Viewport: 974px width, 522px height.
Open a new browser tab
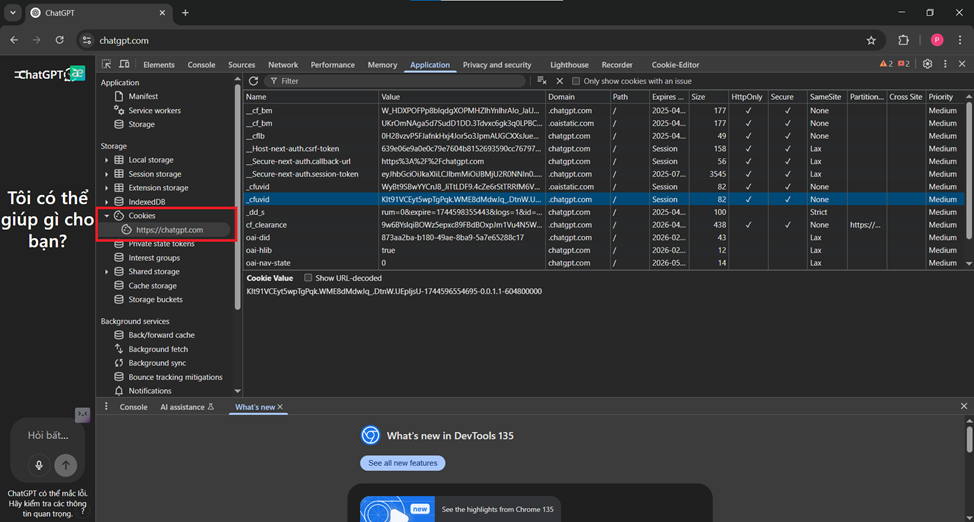click(x=185, y=12)
